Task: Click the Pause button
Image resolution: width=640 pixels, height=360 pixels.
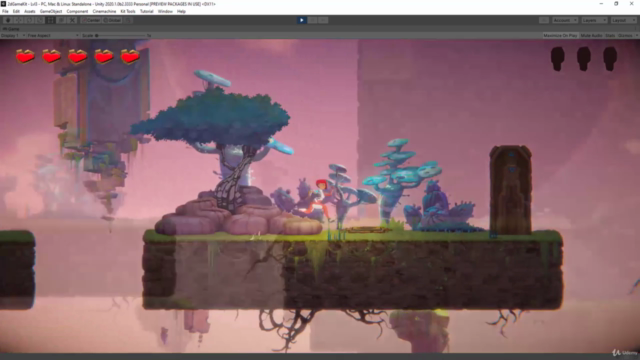Action: (313, 20)
